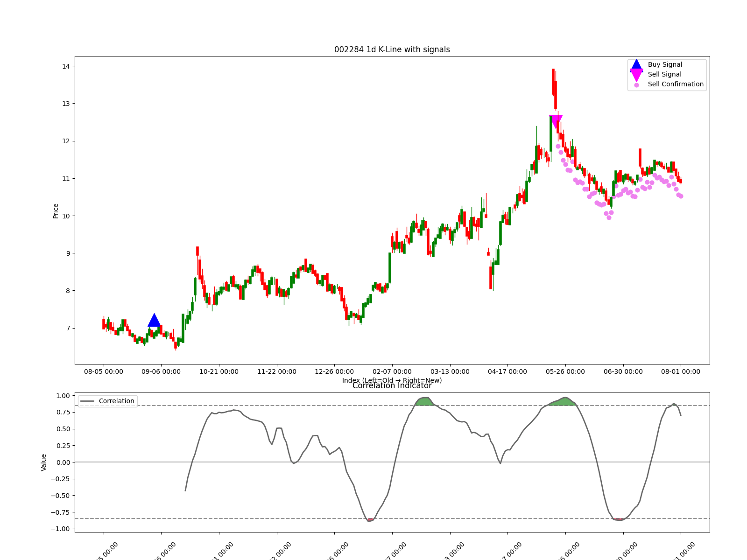Viewport: 747px width, 560px height.
Task: Click the "08-01 00:00" date tick on the price chart
Action: point(681,371)
